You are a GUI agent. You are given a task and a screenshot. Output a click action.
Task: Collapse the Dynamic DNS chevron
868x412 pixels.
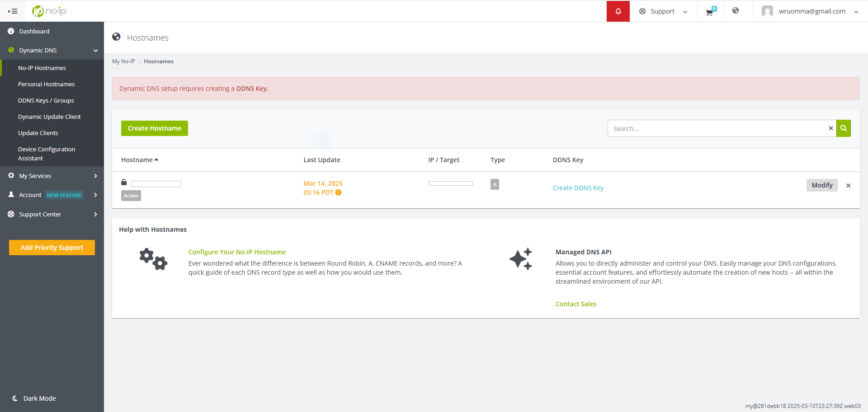(x=95, y=51)
